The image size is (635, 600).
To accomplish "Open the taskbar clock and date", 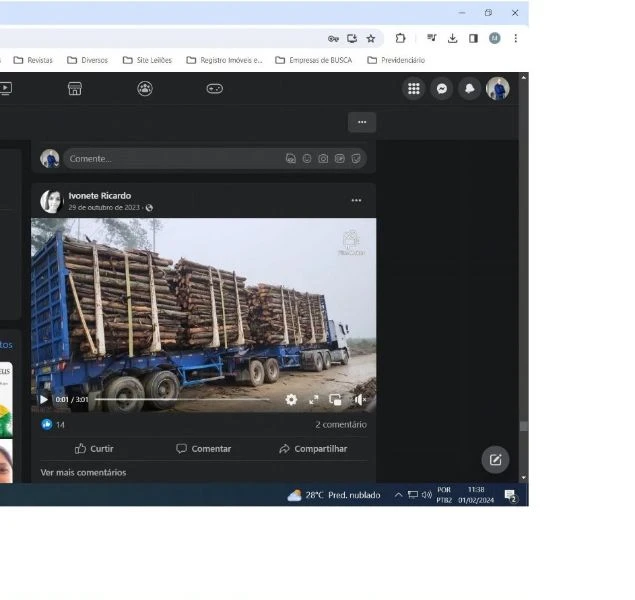I will coord(476,495).
